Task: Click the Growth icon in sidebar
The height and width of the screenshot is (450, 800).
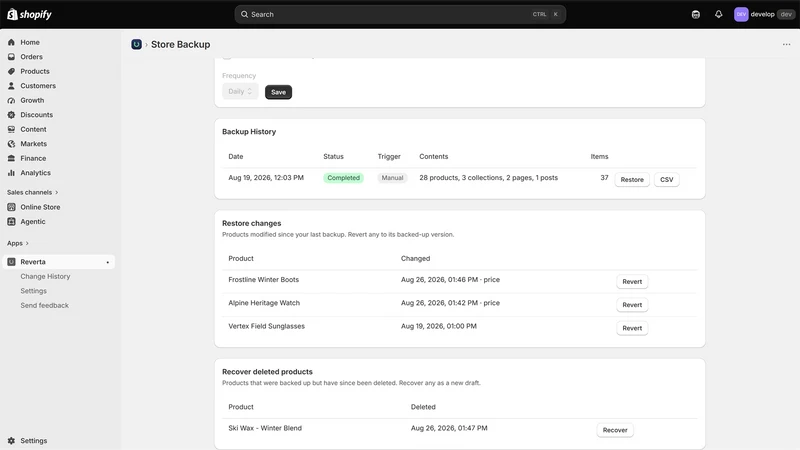Action: 11,101
